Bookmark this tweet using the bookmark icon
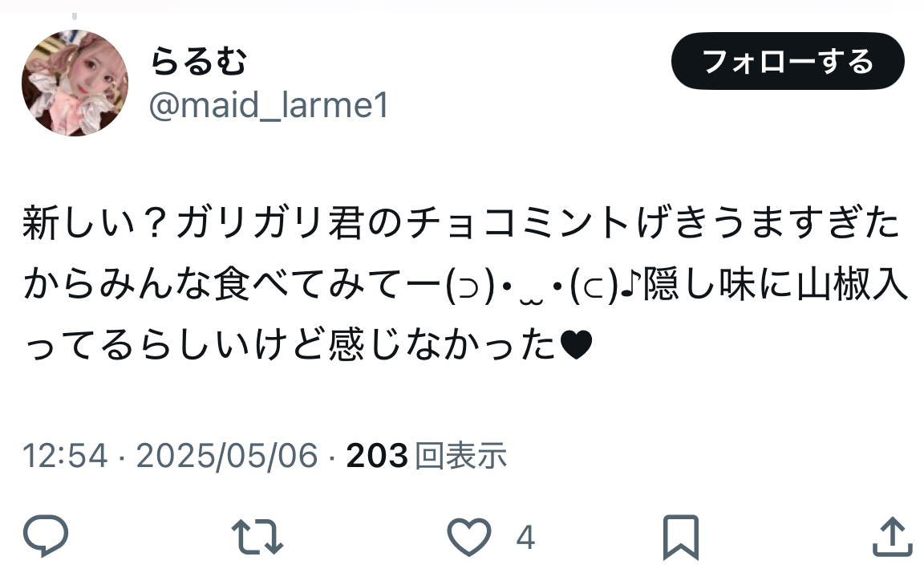This screenshot has width=924, height=585. [x=681, y=537]
